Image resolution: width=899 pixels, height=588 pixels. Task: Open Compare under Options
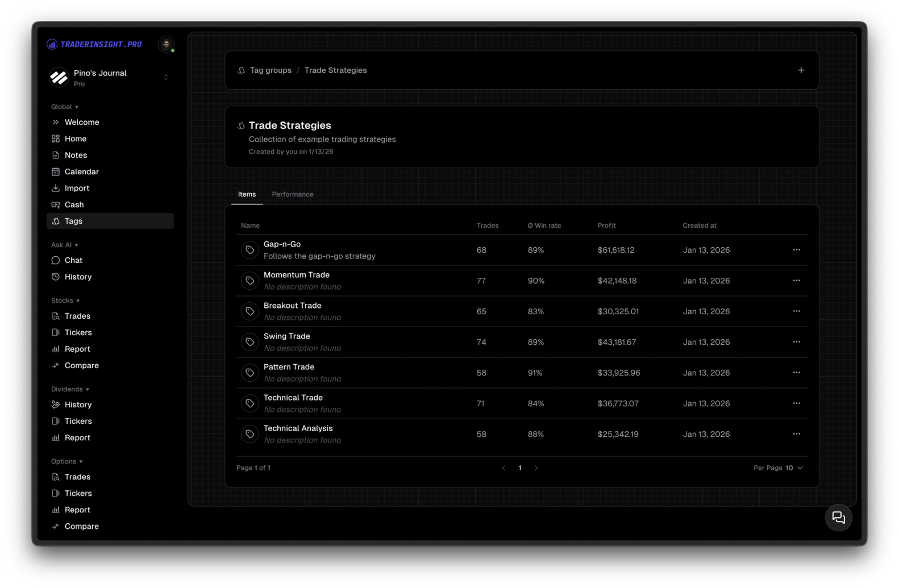(110, 526)
